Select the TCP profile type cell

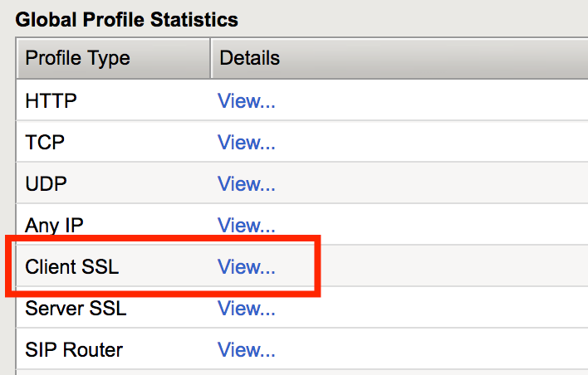45,143
